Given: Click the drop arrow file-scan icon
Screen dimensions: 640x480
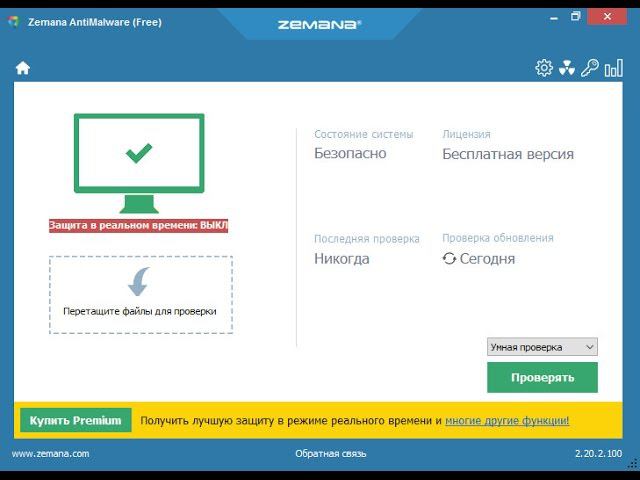Looking at the screenshot, I should 139,281.
